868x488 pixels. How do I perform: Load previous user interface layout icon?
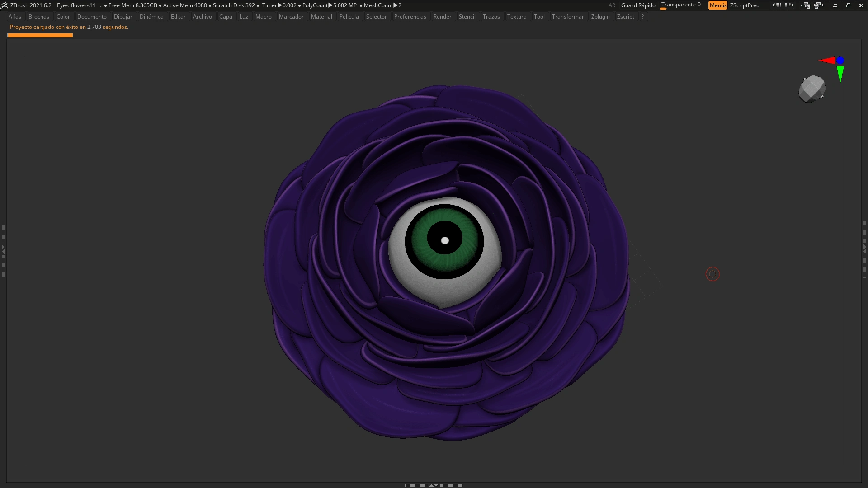[x=805, y=5]
